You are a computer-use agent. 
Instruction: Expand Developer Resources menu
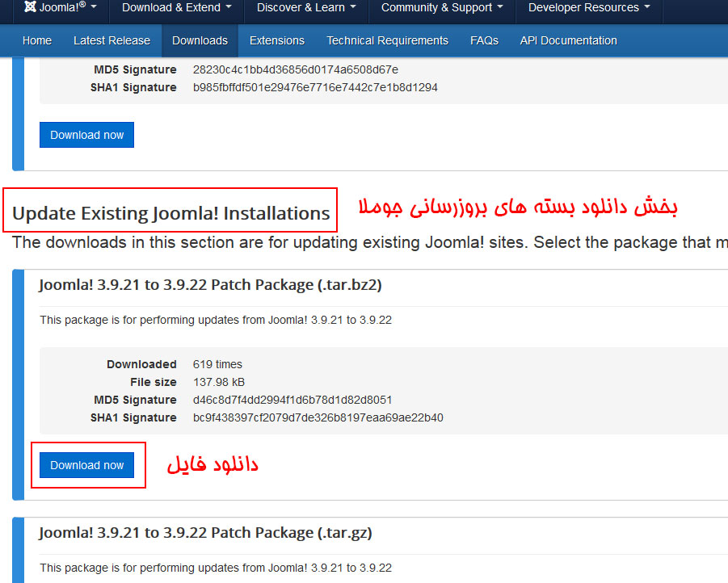pyautogui.click(x=589, y=7)
